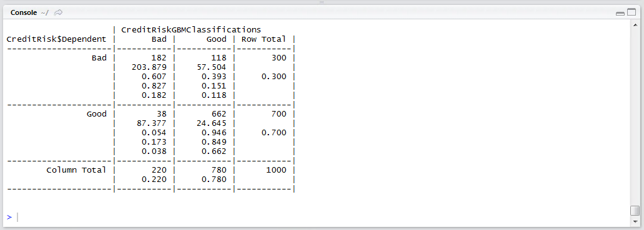
Task: Select the Console tab
Action: tap(24, 12)
